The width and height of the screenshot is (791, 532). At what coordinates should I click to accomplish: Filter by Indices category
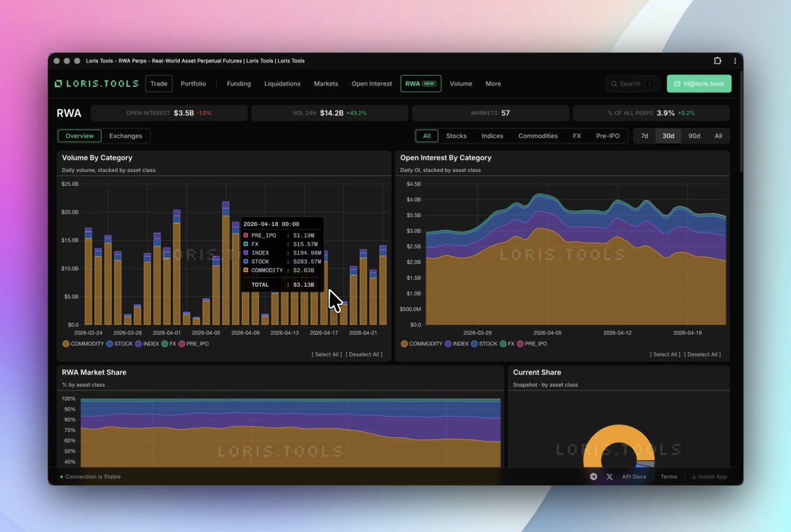pyautogui.click(x=492, y=136)
